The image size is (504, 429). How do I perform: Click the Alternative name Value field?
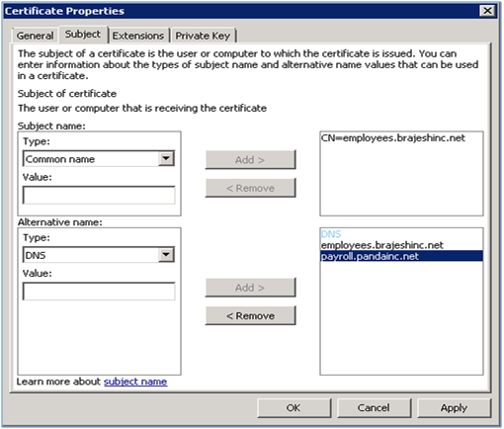99,291
